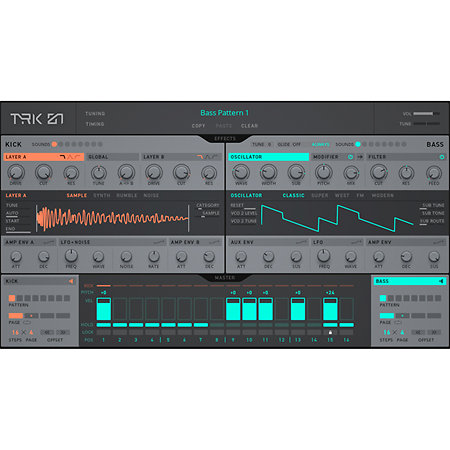
Task: Click the routing arrow icon right of MODIFIER
Action: (x=360, y=157)
